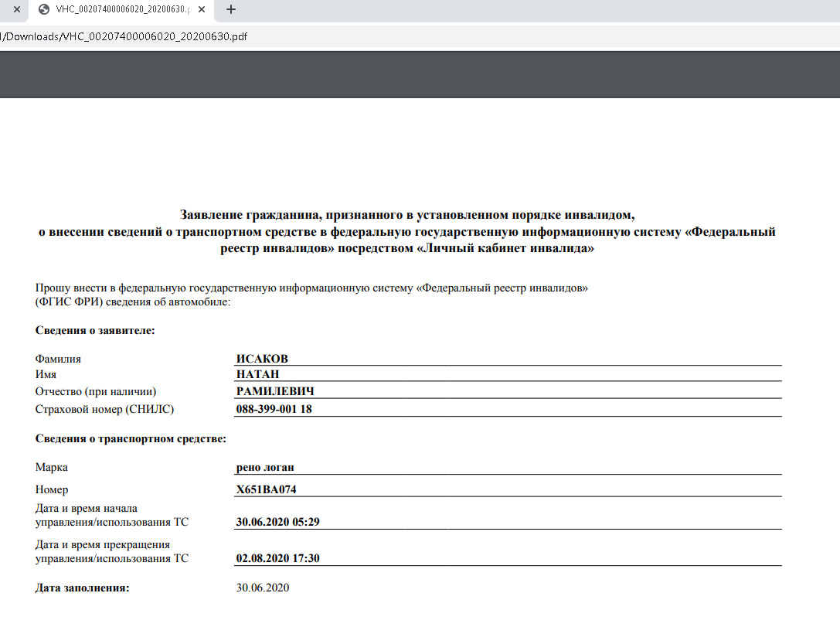Click the Дата и время начала label

(x=112, y=515)
